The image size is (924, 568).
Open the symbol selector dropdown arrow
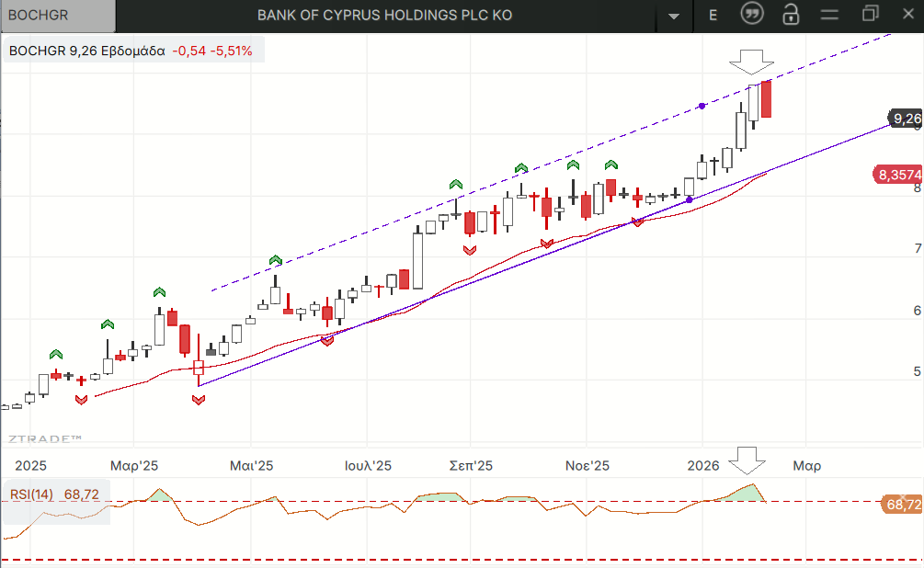[x=676, y=16]
